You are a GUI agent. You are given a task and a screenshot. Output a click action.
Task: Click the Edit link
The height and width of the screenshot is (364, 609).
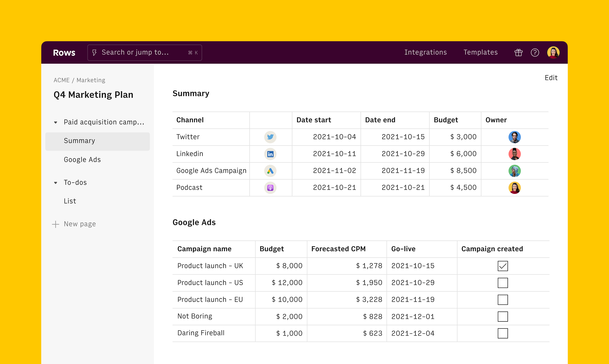[x=551, y=78]
